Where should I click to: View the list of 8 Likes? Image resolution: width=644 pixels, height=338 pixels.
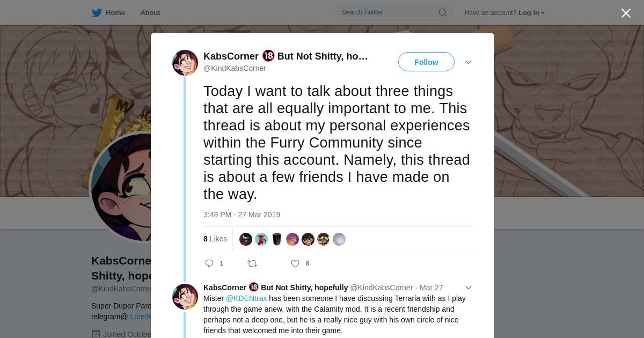pyautogui.click(x=215, y=239)
